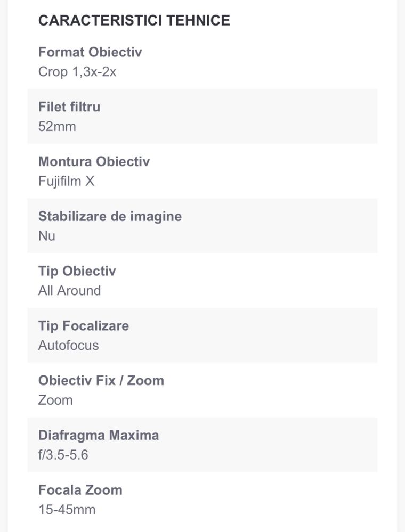405x532 pixels.
Task: Click the 52mm filter value
Action: [x=57, y=127]
